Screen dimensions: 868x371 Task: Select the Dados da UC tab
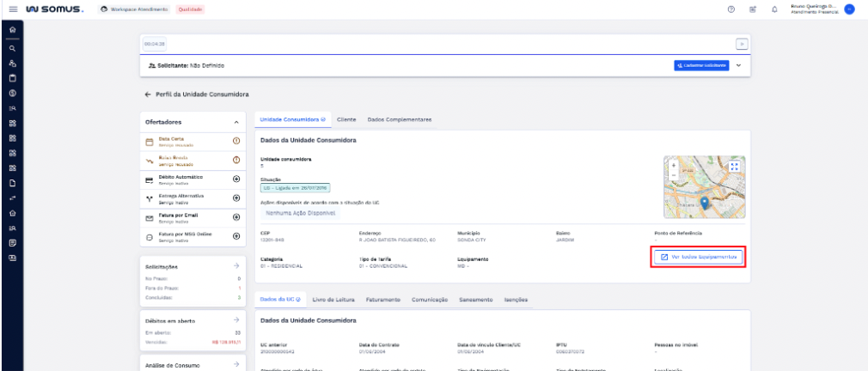[x=279, y=299]
